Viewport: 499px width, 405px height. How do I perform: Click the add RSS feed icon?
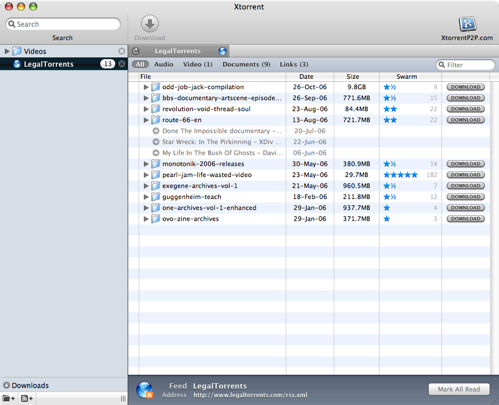coord(27,398)
